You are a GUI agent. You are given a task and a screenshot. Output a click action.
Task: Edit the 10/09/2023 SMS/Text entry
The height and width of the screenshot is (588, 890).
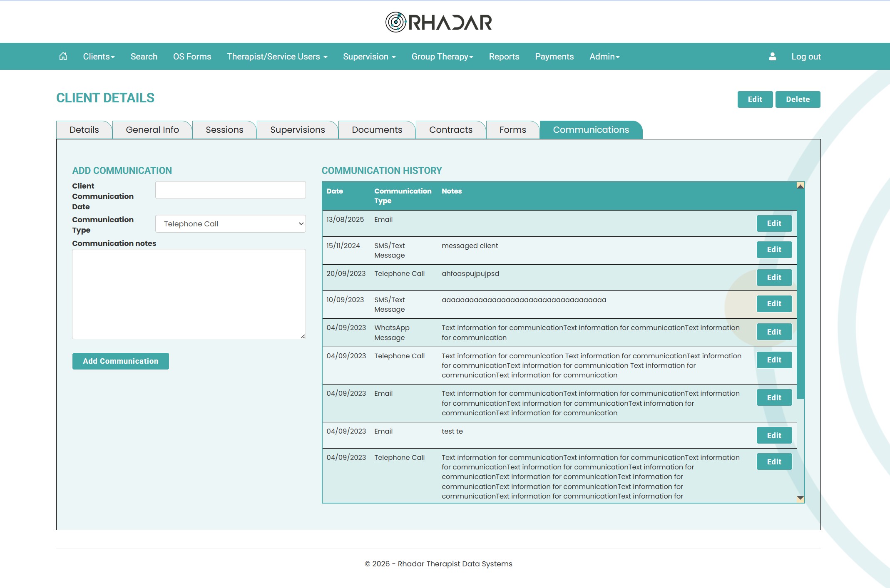[x=774, y=304]
